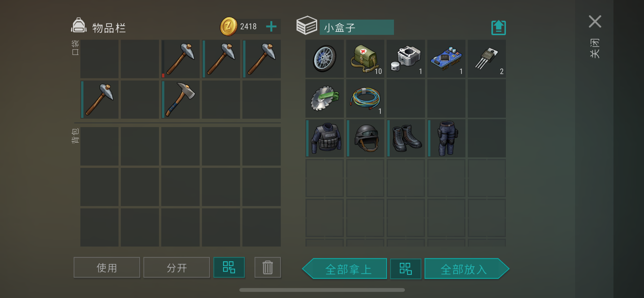This screenshot has width=644, height=298.
Task: Click the 全部拿上 take all button
Action: coord(345,269)
